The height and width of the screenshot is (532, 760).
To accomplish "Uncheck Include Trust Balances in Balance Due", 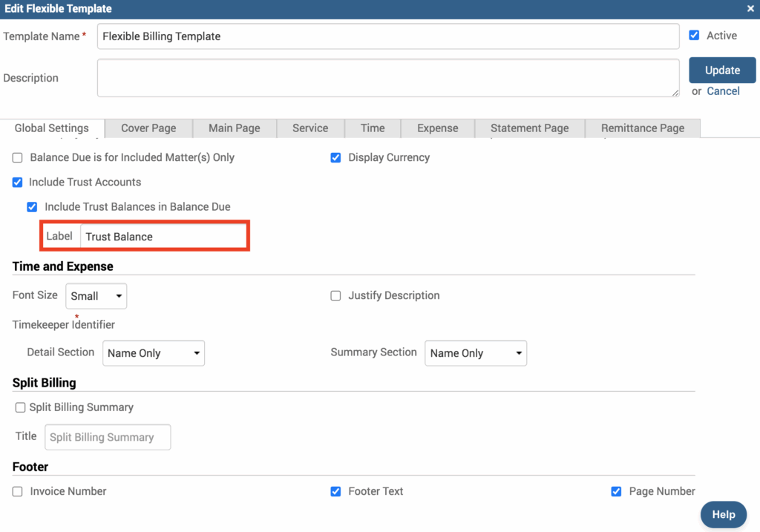I will pos(32,207).
